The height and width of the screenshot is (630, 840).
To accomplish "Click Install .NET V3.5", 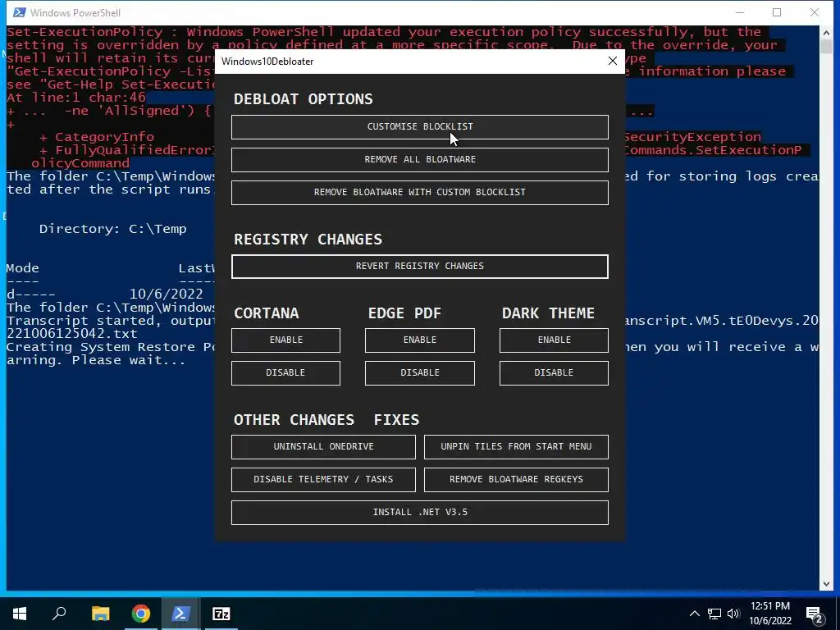I will [x=419, y=513].
